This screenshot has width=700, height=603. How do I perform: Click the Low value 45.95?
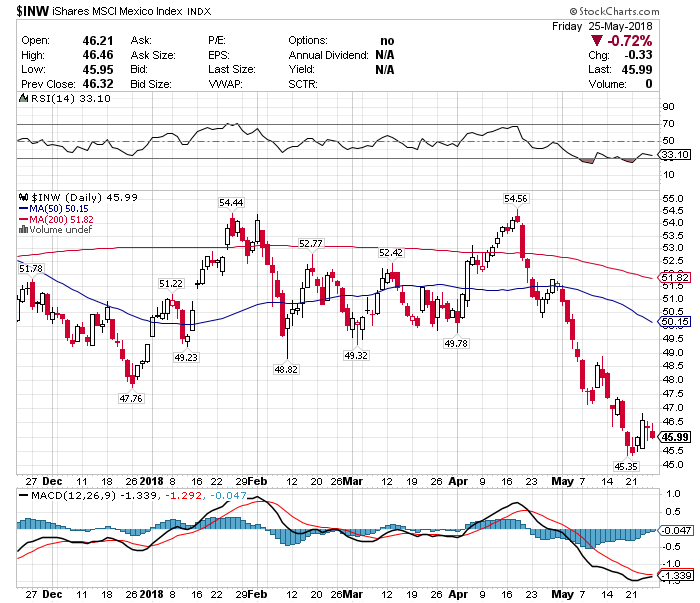[98, 70]
